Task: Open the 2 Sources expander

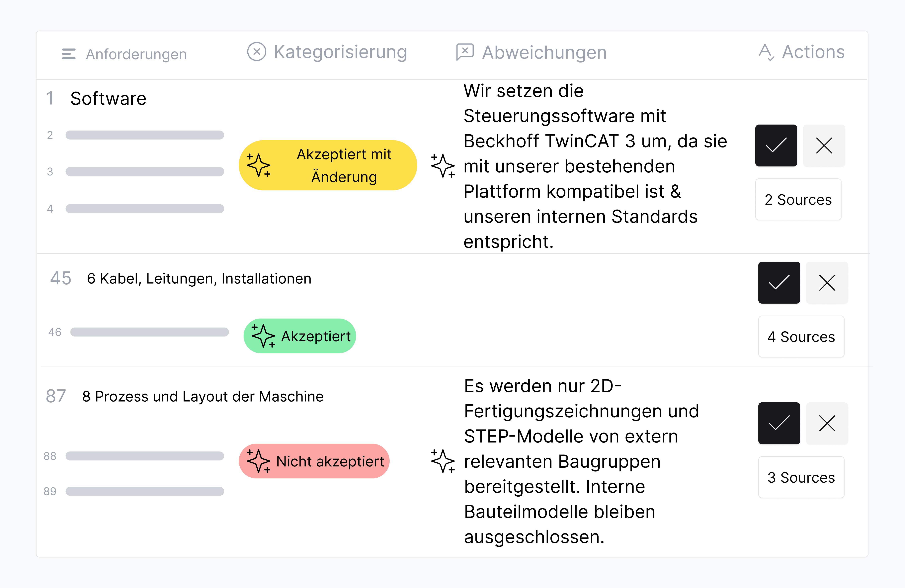Action: click(x=798, y=199)
